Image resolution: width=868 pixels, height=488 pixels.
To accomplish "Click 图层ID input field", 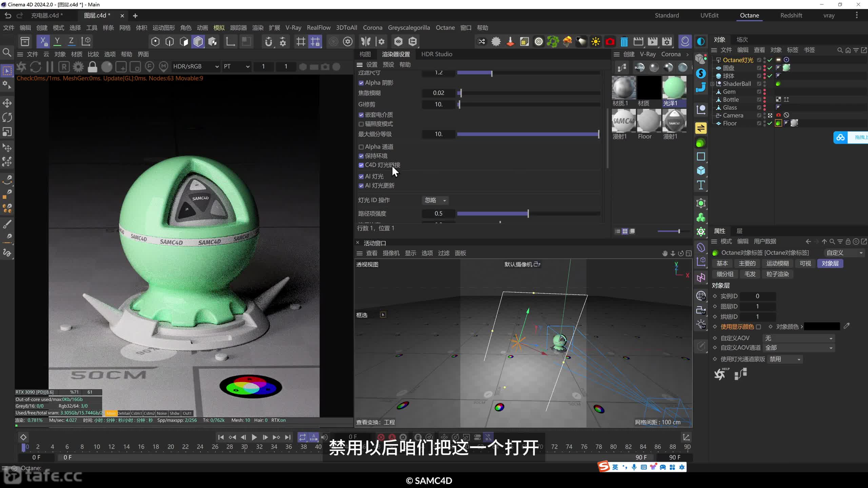I will pos(757,306).
